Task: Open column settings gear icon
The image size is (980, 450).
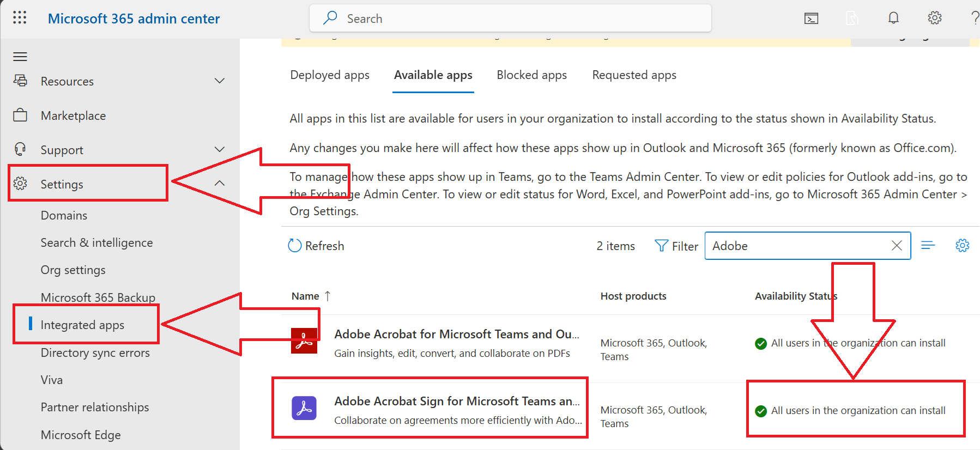Action: [963, 245]
